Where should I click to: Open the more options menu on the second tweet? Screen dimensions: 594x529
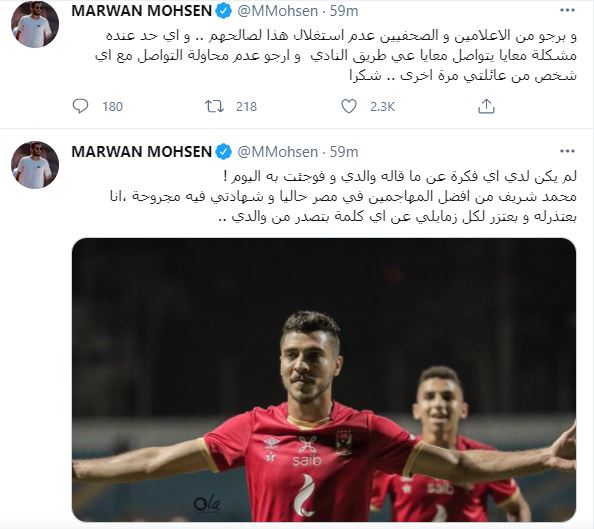[x=567, y=152]
